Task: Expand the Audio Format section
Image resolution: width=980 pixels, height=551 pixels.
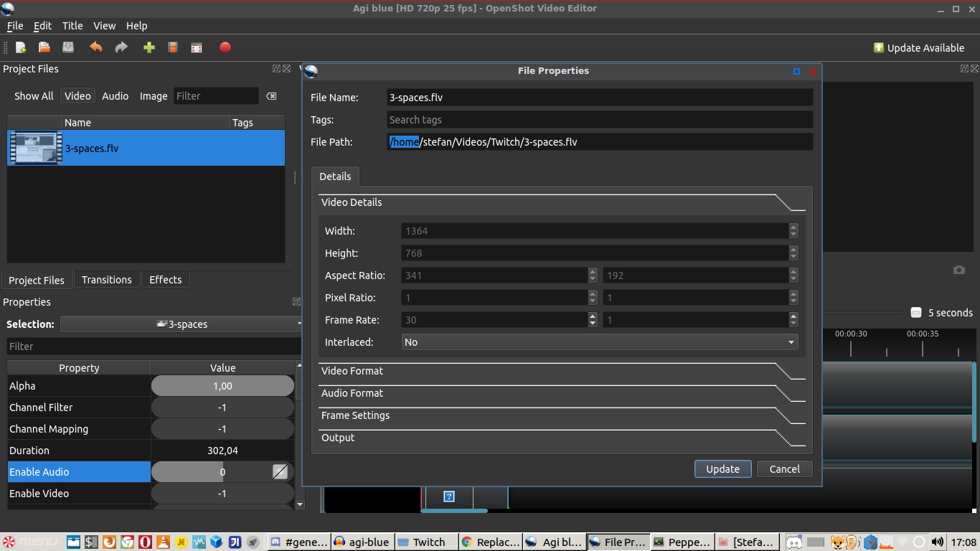Action: (x=352, y=393)
